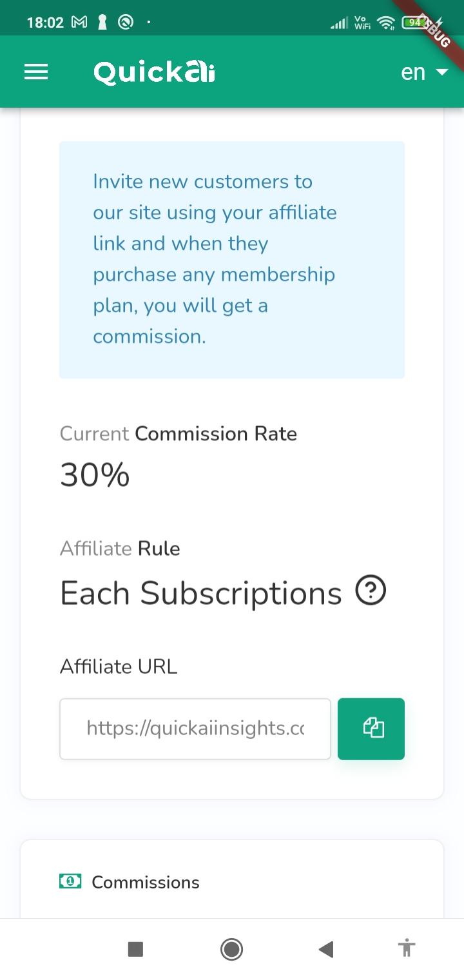The height and width of the screenshot is (980, 464).
Task: Tap the QuickAI logo
Action: [155, 72]
